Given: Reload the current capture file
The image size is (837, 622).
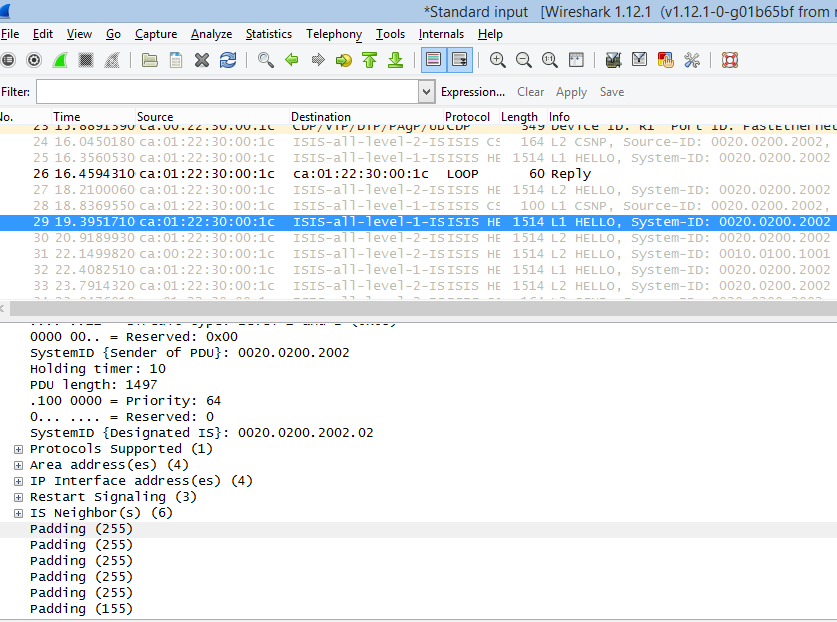Looking at the screenshot, I should click(x=228, y=60).
